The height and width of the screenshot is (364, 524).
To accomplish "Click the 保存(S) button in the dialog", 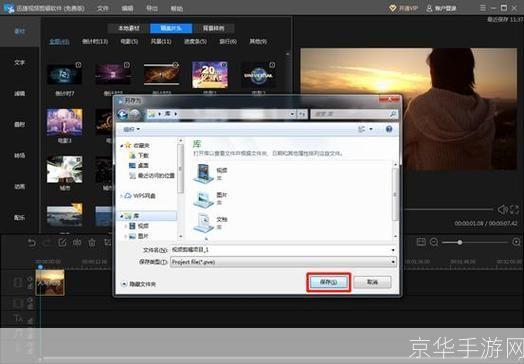I will [329, 282].
